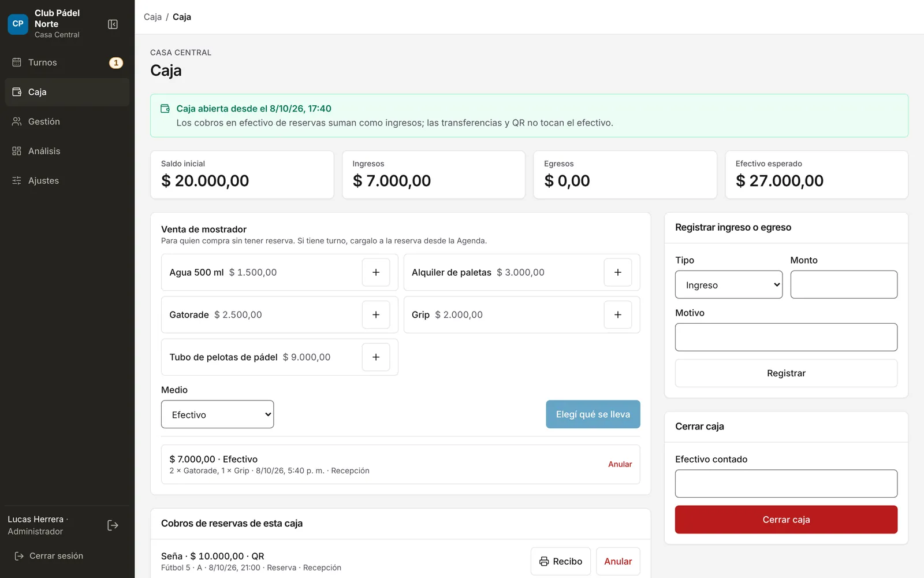Anular the $ 7.000,00 Efectivo sale
The height and width of the screenshot is (578, 924).
tap(620, 464)
